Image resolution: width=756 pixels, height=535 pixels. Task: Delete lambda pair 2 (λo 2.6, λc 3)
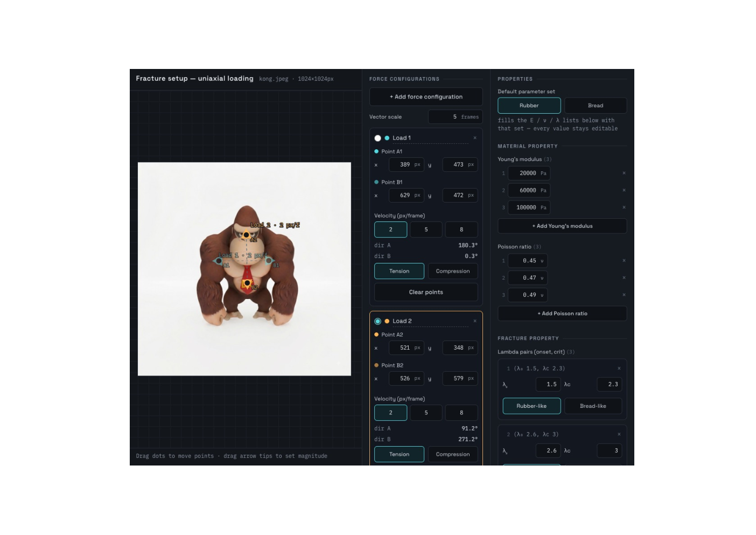619,434
